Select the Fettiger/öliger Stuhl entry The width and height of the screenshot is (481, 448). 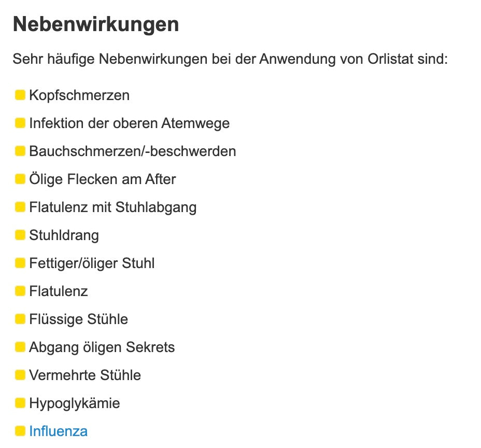coord(92,263)
